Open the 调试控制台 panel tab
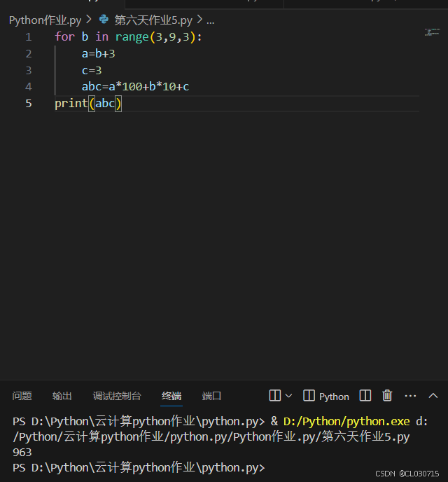Viewport: 448px width, 482px height. point(117,396)
